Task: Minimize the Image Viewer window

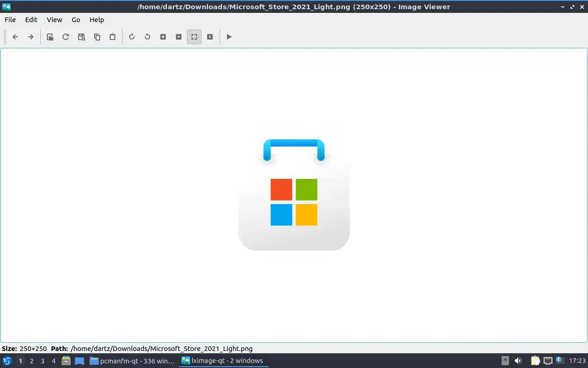Action: coord(563,6)
